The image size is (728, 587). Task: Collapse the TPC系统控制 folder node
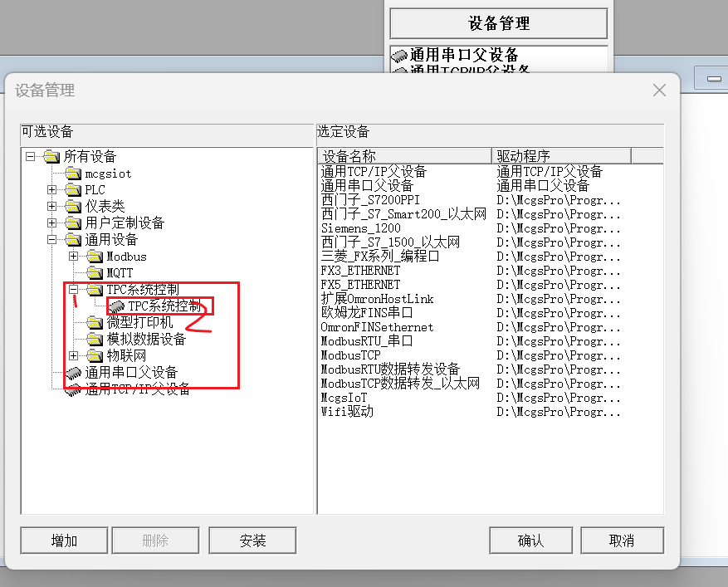coord(74,290)
